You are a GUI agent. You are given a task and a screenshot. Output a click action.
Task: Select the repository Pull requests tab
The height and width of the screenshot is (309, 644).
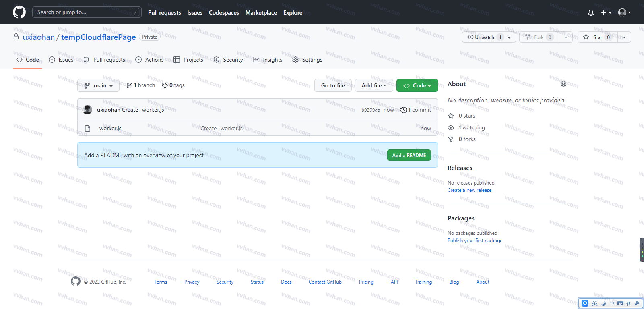(105, 60)
